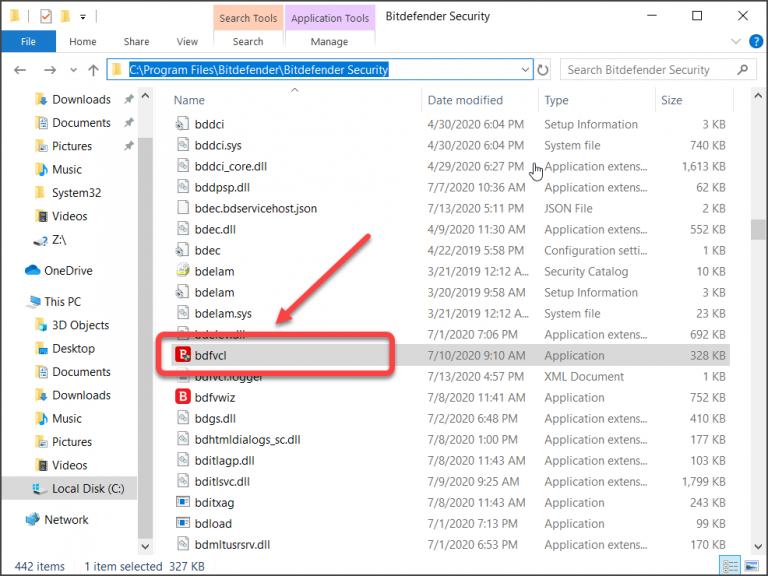768x576 pixels.
Task: Open recent locations dropdown arrow
Action: point(73,70)
